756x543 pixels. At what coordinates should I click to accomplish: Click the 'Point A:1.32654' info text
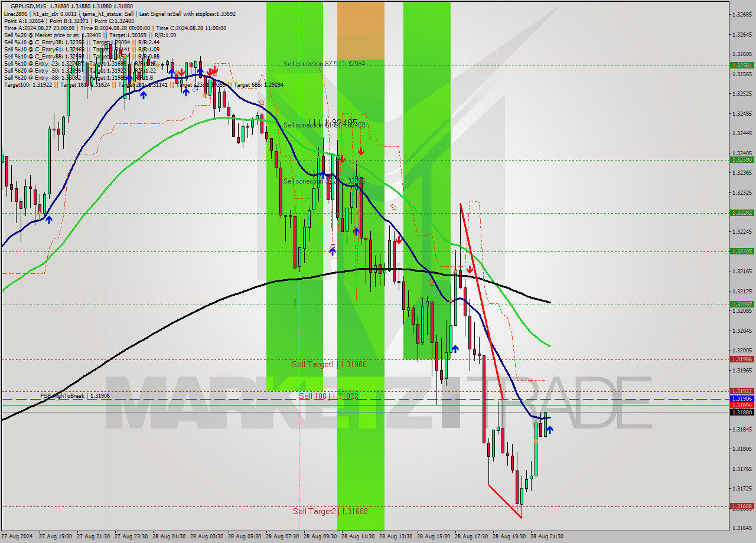[23, 21]
